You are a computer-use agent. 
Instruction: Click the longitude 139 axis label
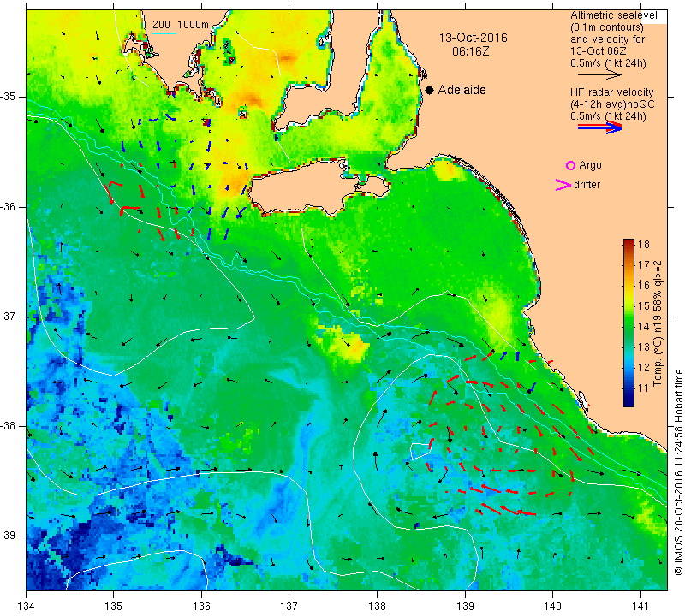tap(465, 607)
